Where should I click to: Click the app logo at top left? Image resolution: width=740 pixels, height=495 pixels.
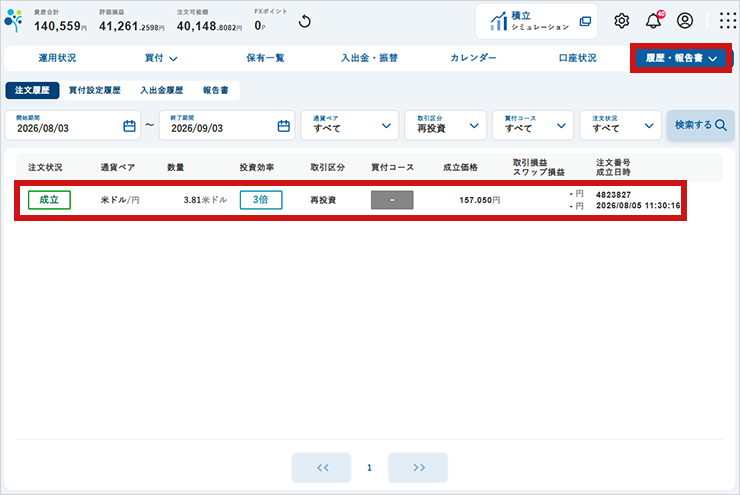point(14,20)
